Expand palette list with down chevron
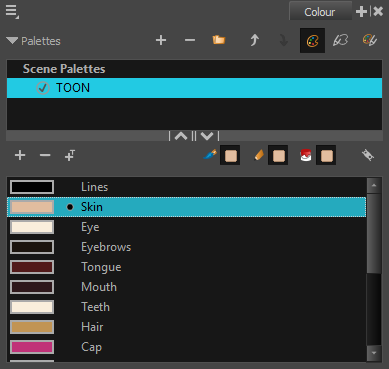This screenshot has height=369, width=389. coord(207,136)
